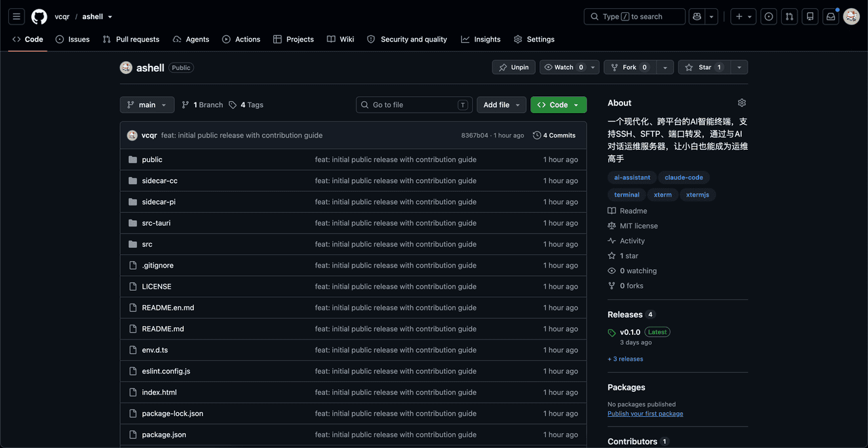The image size is (868, 448).
Task: Open the issues icon in header
Action: point(768,17)
